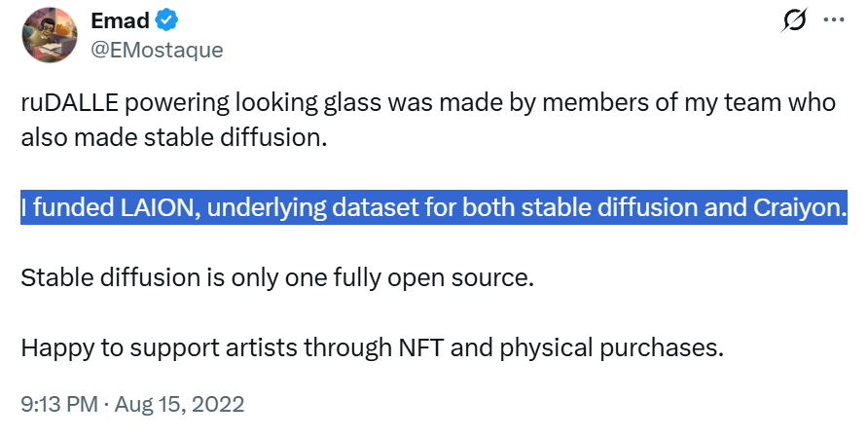This screenshot has height=437, width=868.
Task: Open the Grok slashed-circle icon
Action: [x=794, y=20]
